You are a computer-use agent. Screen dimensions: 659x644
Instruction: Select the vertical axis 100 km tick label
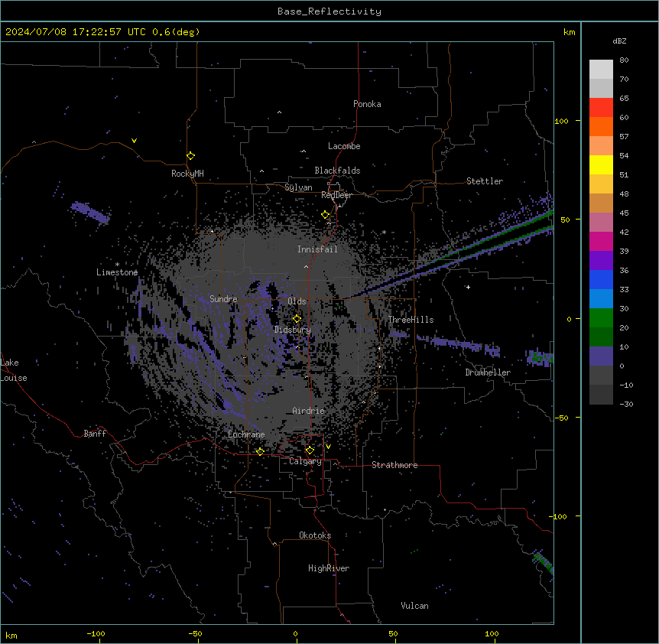tap(561, 121)
